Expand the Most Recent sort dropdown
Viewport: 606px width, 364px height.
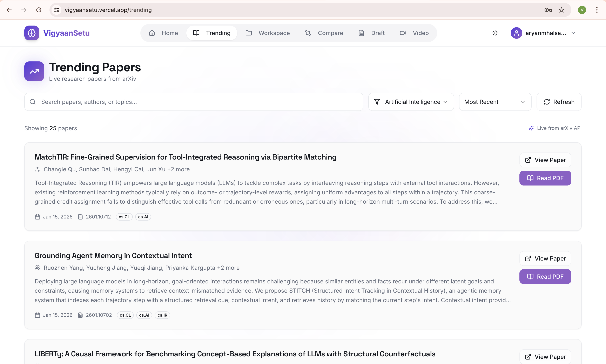[x=495, y=102]
